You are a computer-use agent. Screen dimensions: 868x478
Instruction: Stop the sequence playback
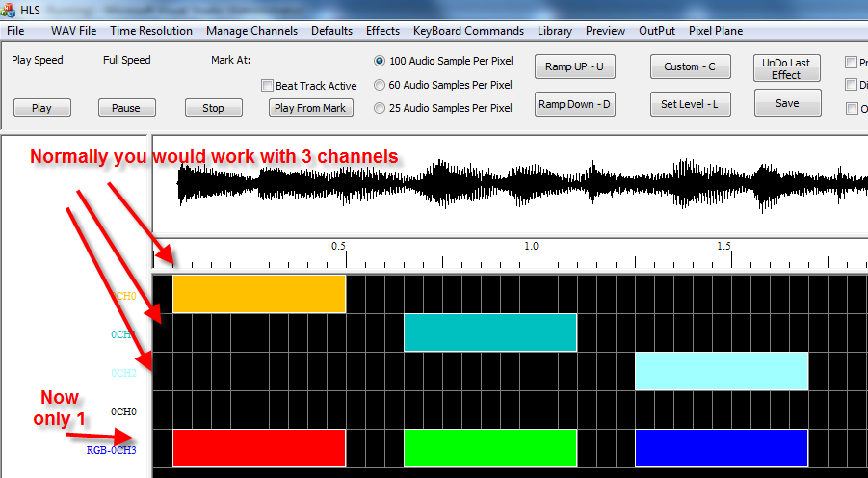click(x=213, y=108)
